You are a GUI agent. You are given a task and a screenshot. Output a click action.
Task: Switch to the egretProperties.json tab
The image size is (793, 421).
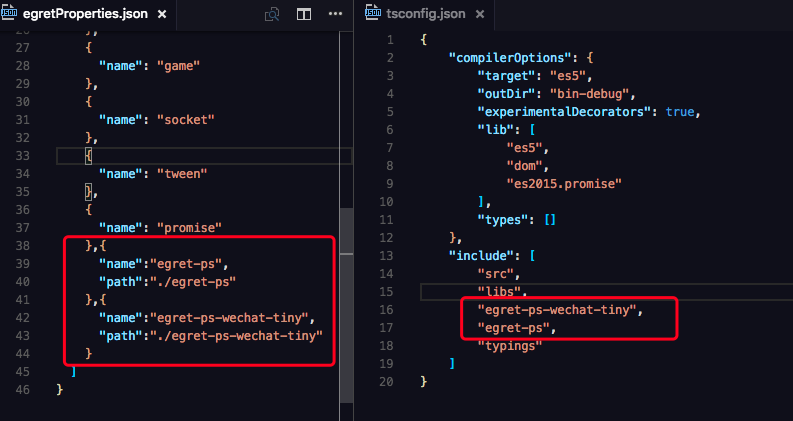pos(84,15)
